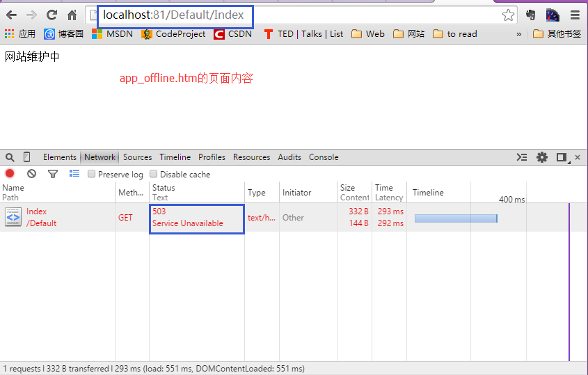The width and height of the screenshot is (588, 375).
Task: Switch to the Console tab
Action: coord(324,157)
